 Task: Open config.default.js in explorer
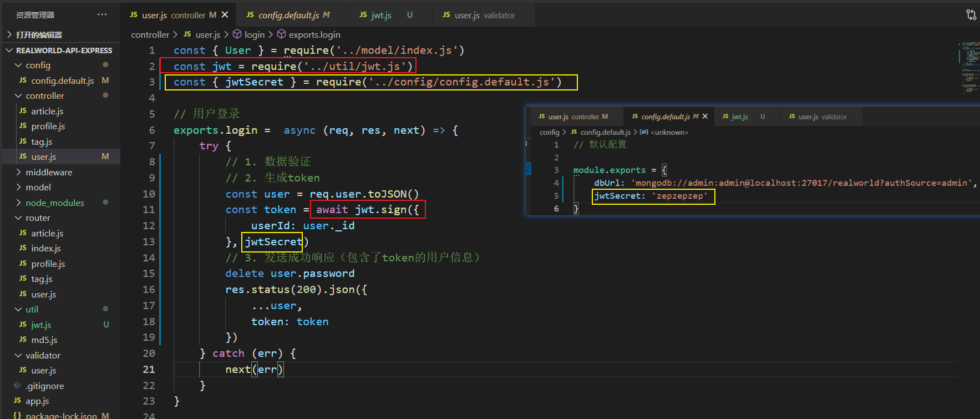tap(63, 81)
